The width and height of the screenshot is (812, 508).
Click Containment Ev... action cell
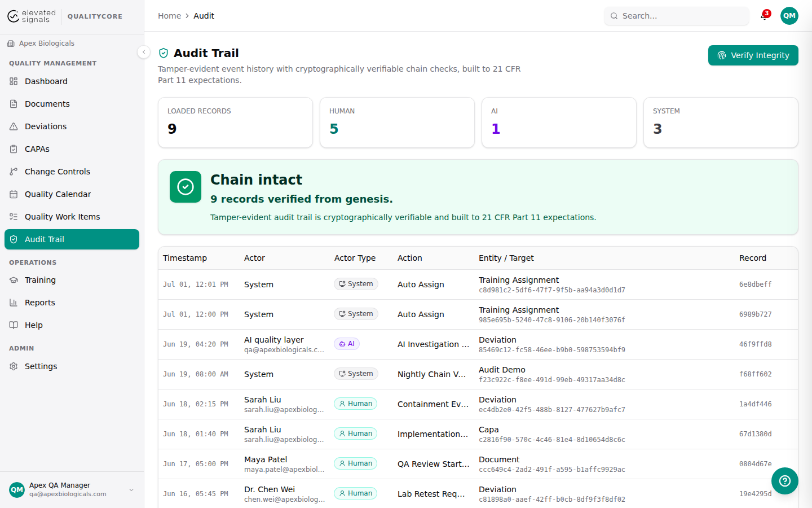pyautogui.click(x=433, y=404)
